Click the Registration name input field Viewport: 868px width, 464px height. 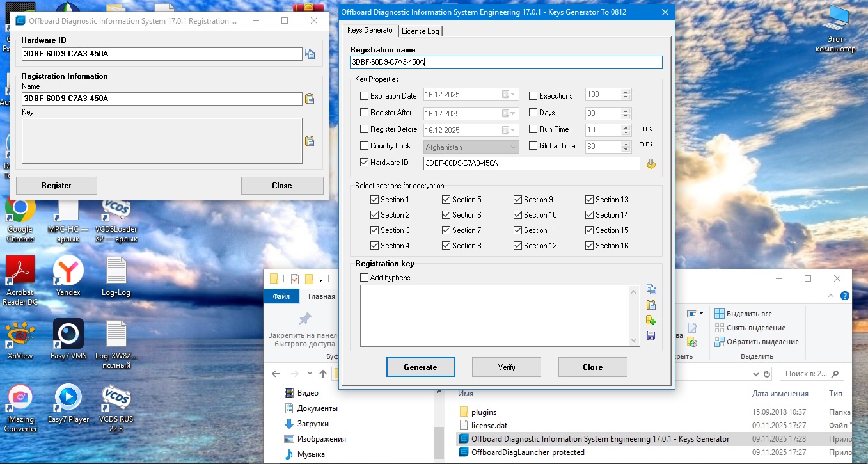505,62
